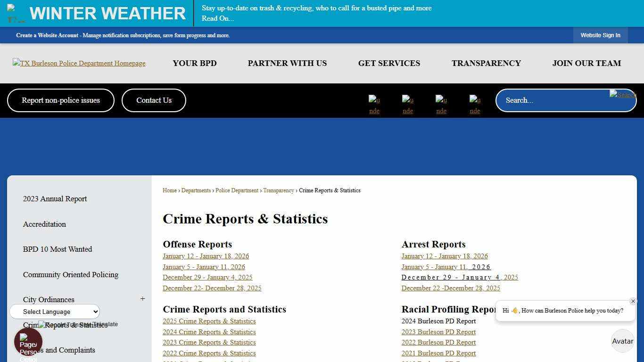This screenshot has height=362, width=644.
Task: Click the Burleson Police Department homepage logo
Action: 79,63
